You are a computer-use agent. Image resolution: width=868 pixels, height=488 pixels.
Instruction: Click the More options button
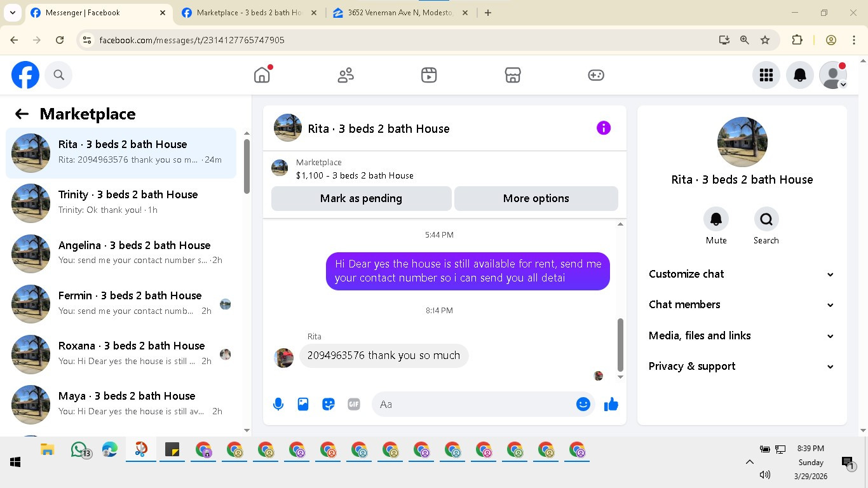pos(536,198)
